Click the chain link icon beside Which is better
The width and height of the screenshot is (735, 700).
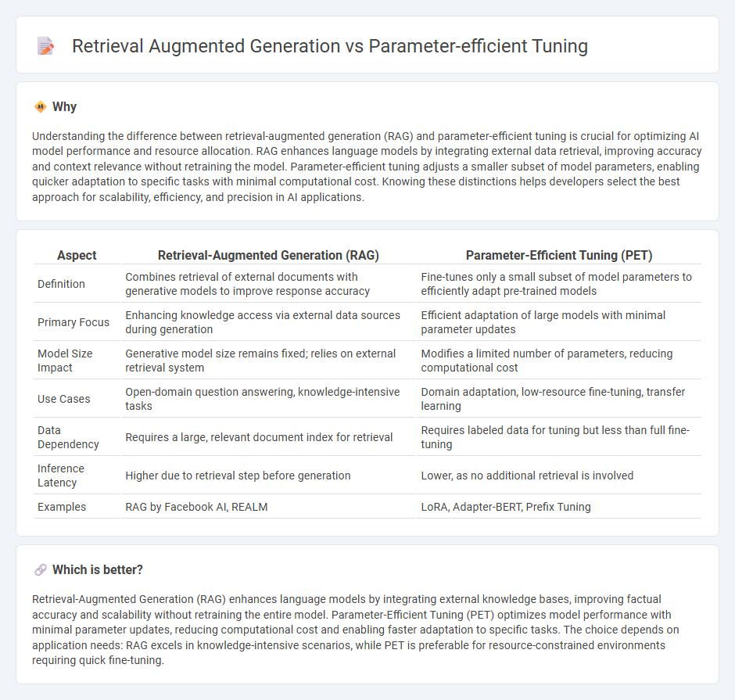[41, 569]
